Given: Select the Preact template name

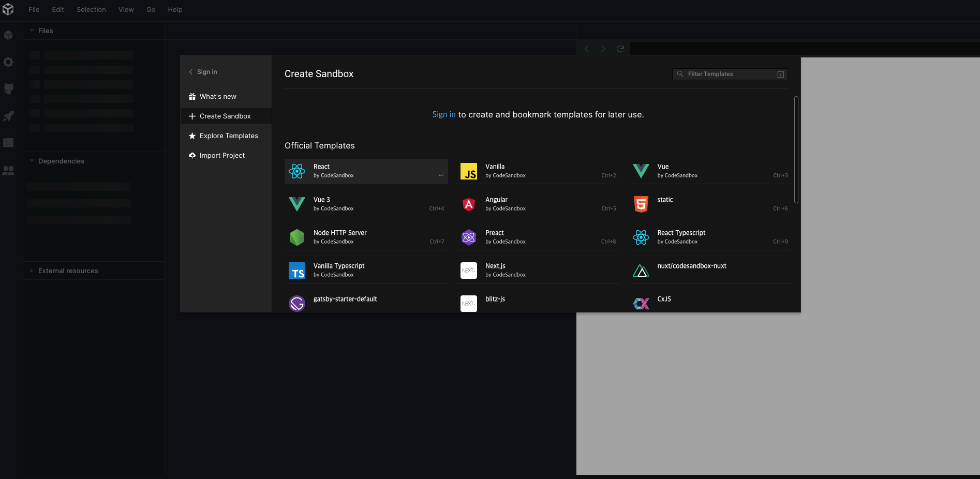Looking at the screenshot, I should (495, 233).
